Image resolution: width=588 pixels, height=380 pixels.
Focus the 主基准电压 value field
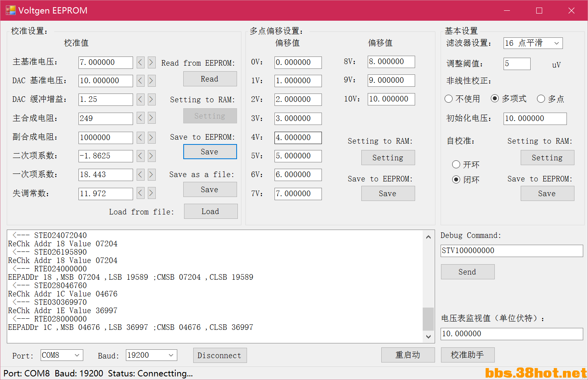106,62
